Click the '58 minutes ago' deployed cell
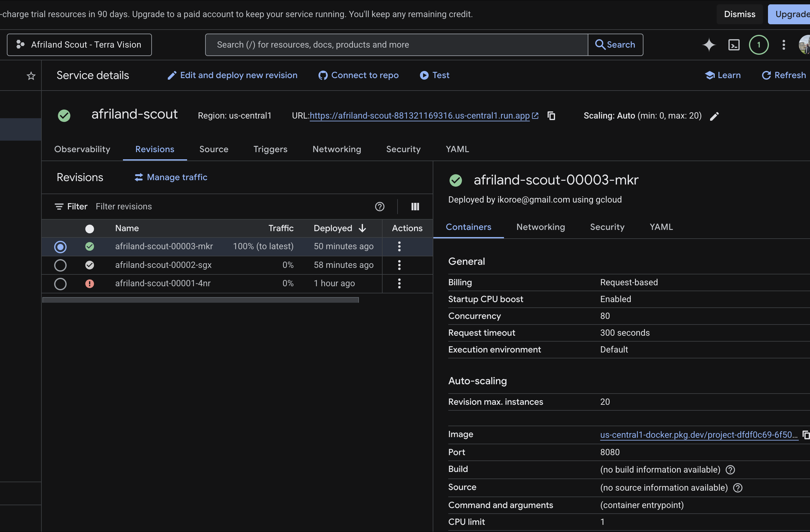 (x=343, y=265)
